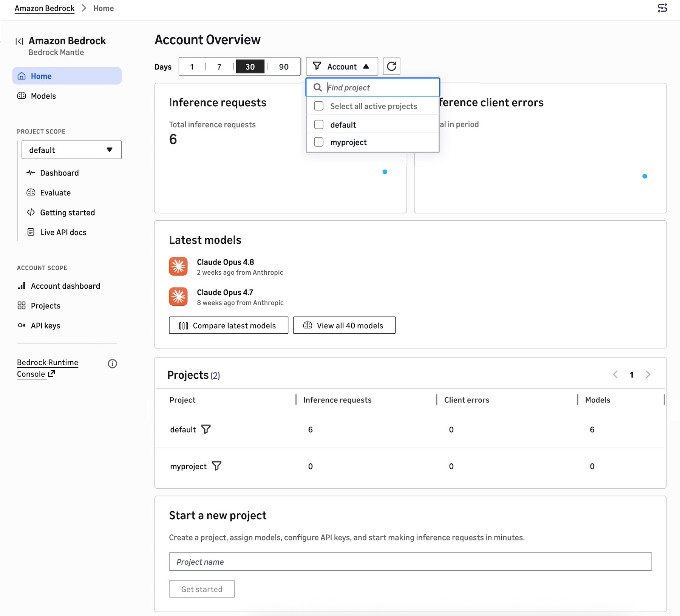680x616 pixels.
Task: Click the Home house icon in sidebar
Action: pos(22,76)
